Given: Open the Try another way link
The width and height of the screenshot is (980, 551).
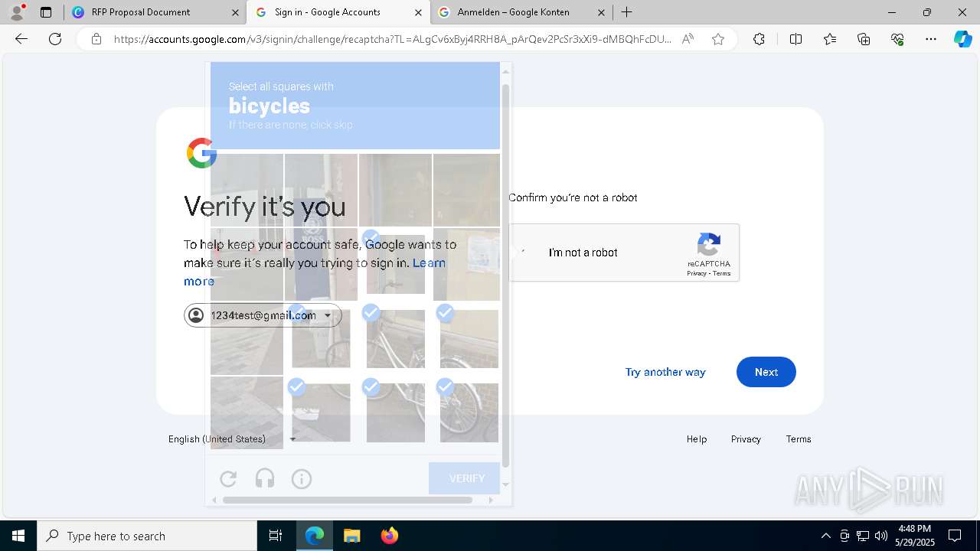Looking at the screenshot, I should pos(665,372).
